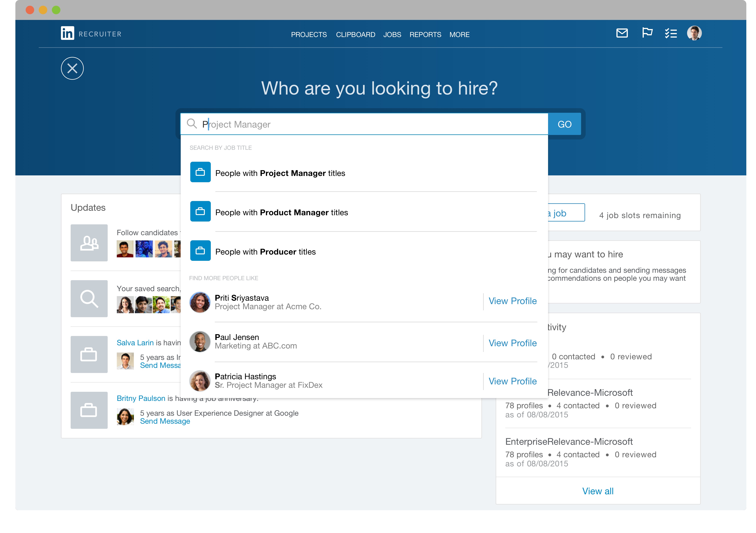The width and height of the screenshot is (756, 533).
Task: Open the user profile avatar menu
Action: [694, 33]
